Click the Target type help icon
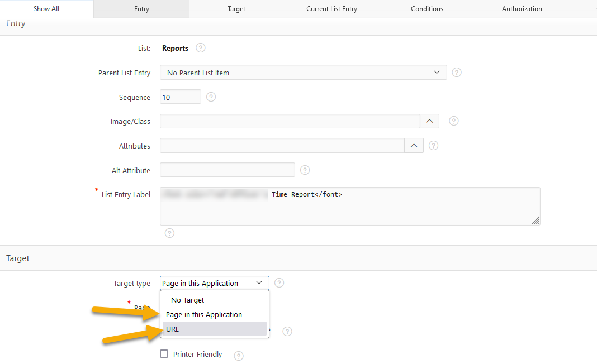Viewport: 597px width, 364px height. 279,282
